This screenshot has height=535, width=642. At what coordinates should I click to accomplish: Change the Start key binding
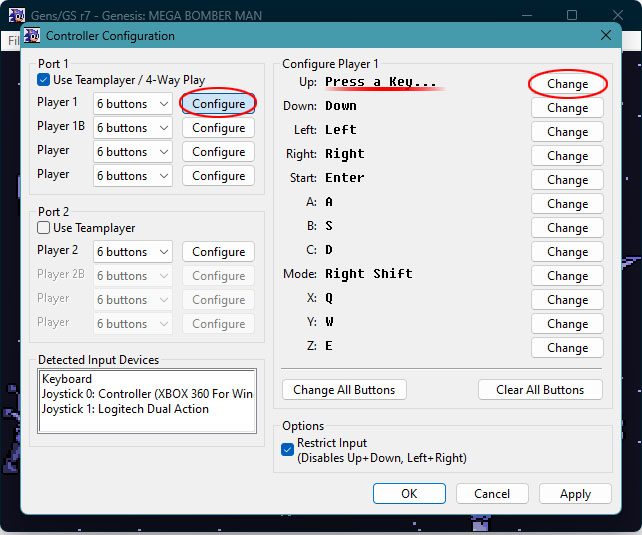point(567,180)
